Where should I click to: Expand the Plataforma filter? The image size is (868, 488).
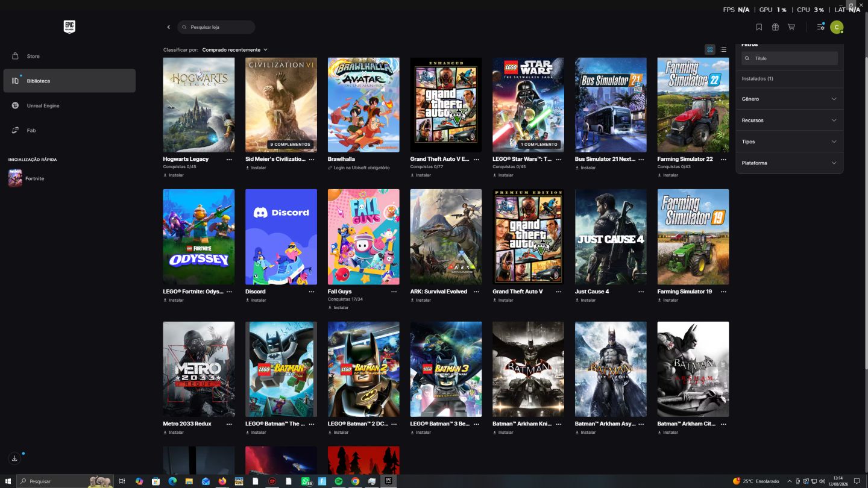[789, 163]
